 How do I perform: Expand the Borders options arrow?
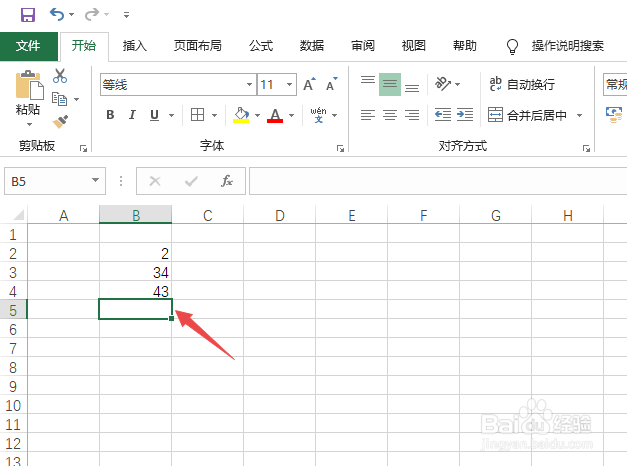click(214, 116)
